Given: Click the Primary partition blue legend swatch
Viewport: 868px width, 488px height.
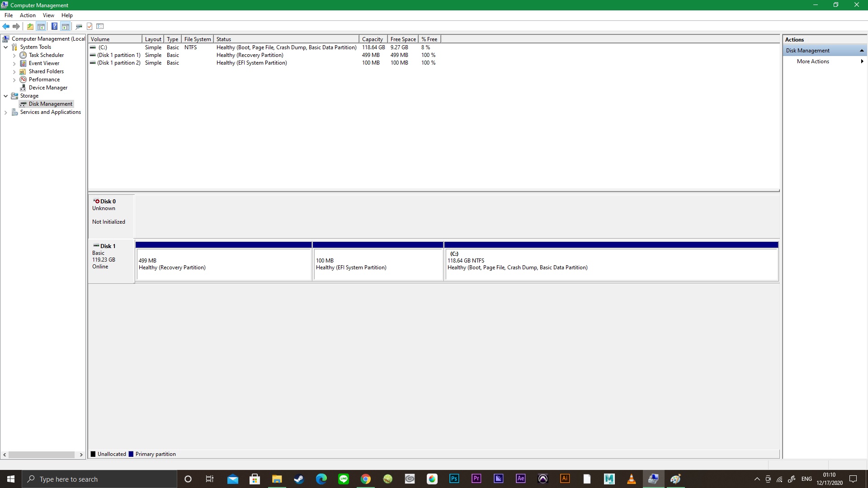Looking at the screenshot, I should (x=131, y=454).
